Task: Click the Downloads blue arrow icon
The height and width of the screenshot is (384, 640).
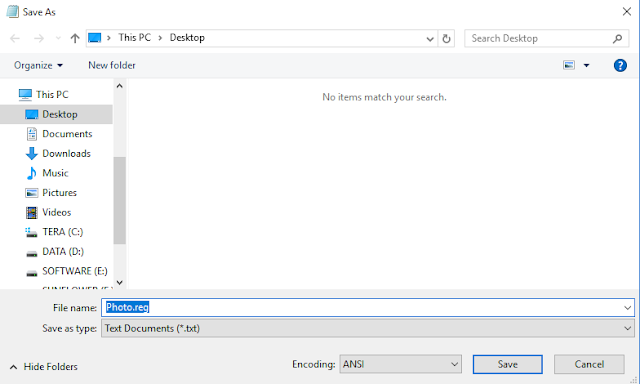Action: (31, 153)
